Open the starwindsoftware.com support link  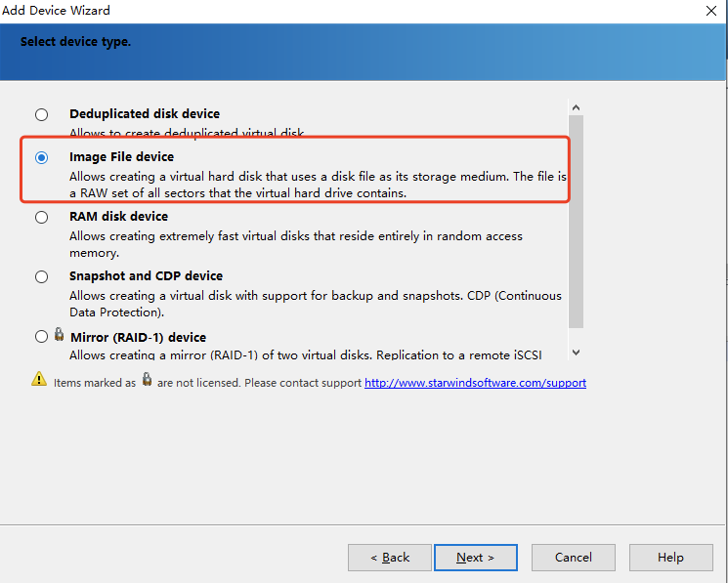point(475,383)
